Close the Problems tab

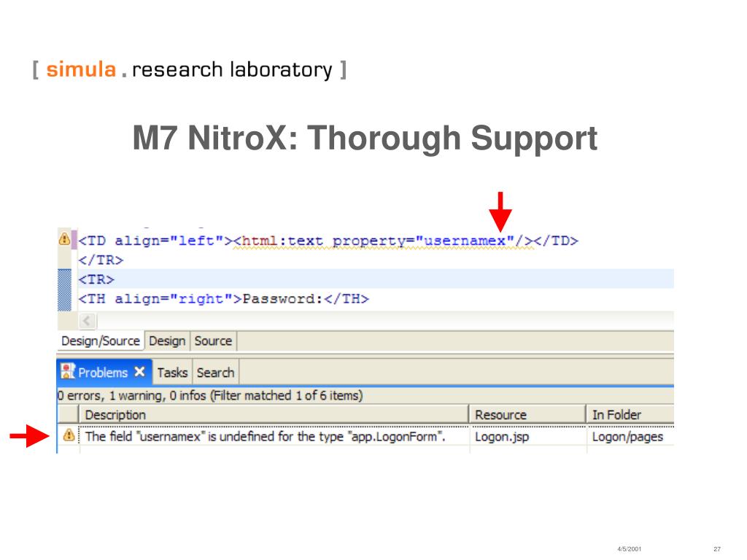139,371
